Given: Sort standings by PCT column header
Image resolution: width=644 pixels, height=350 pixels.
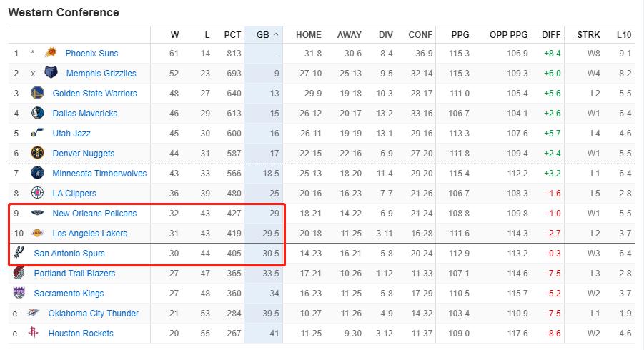Looking at the screenshot, I should tap(232, 35).
